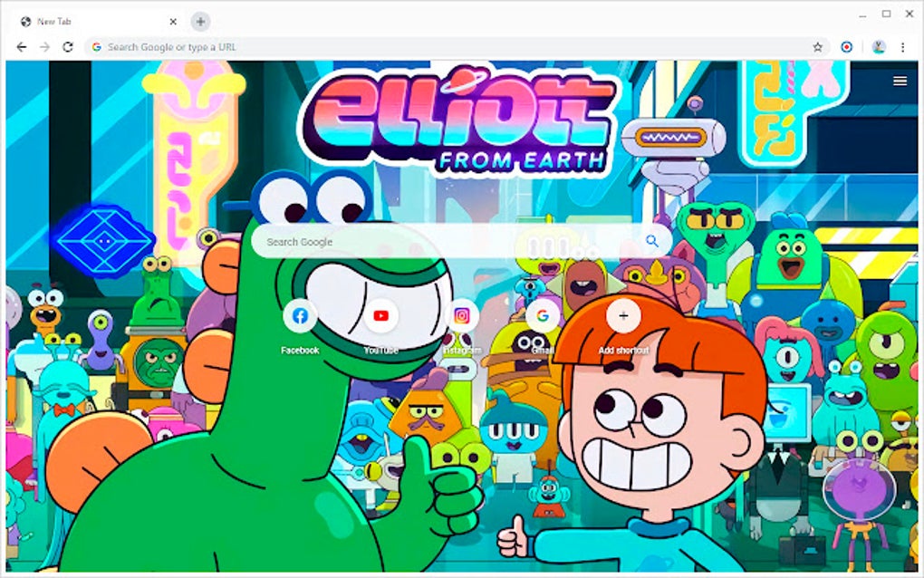This screenshot has width=924, height=578.
Task: Bookmark this page with the star
Action: click(816, 46)
